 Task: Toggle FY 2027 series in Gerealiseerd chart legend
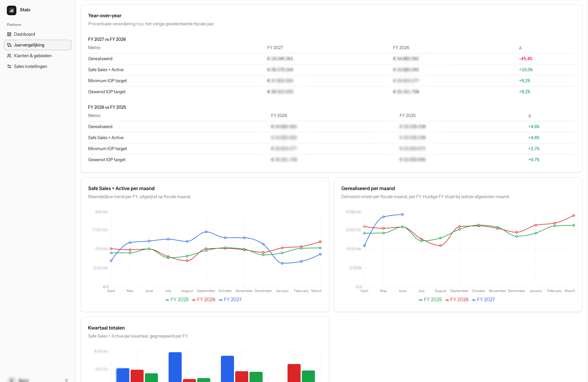tap(483, 299)
